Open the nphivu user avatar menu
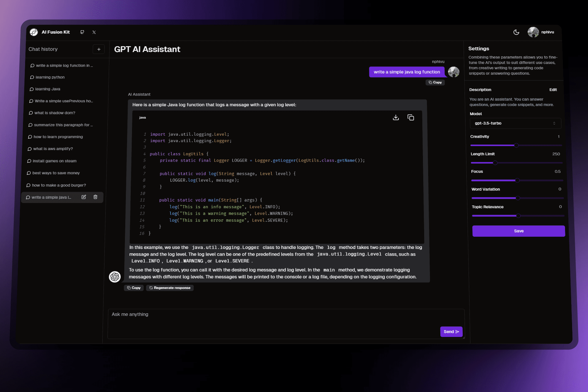This screenshot has width=588, height=392. pos(533,32)
